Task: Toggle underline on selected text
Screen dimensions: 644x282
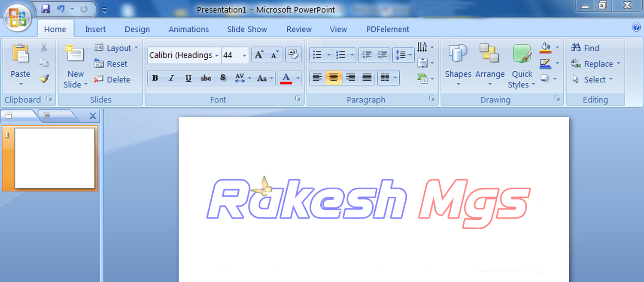Action: pyautogui.click(x=188, y=78)
